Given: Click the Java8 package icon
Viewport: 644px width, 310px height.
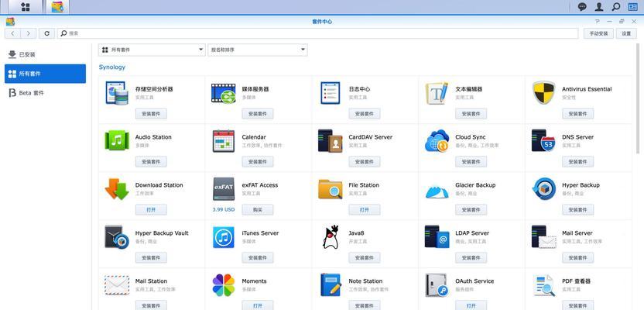Looking at the screenshot, I should 331,237.
